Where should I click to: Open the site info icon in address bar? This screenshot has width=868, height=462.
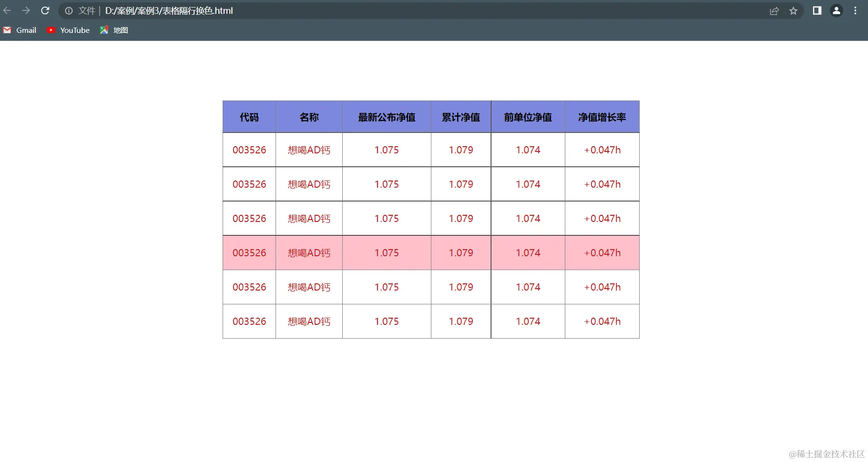(69, 10)
